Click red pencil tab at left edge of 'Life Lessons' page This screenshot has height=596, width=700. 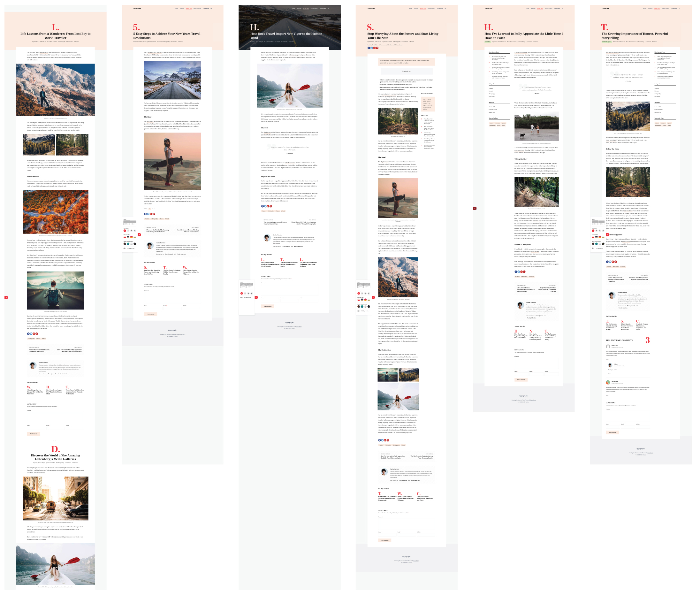point(6,298)
